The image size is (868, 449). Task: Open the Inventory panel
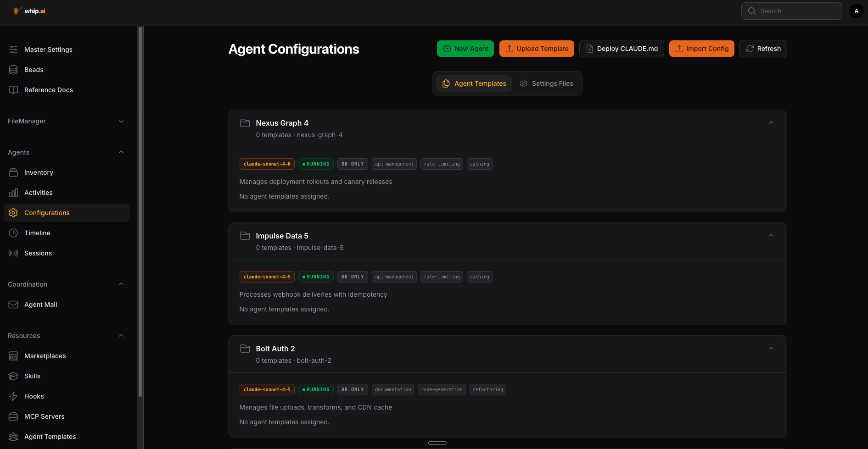[x=39, y=172]
